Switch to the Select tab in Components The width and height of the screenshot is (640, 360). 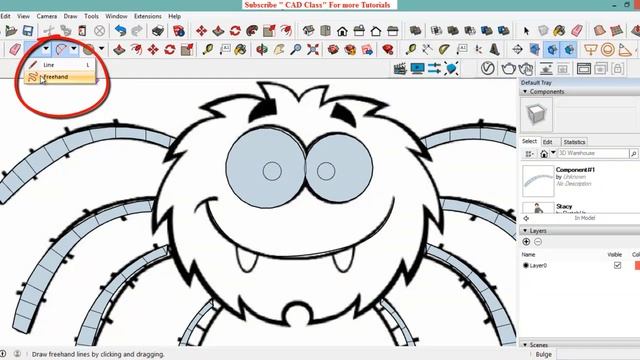pyautogui.click(x=529, y=141)
